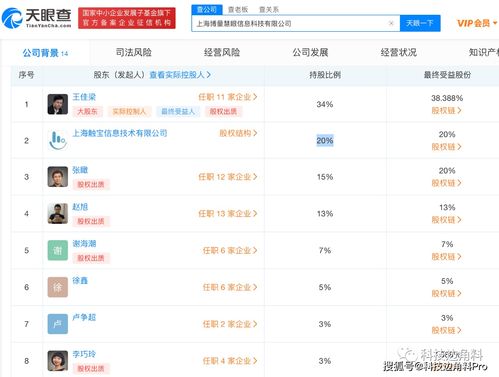499x377 pixels.
Task: Click 股权出质 tag in 王佳梁 row
Action: click(x=223, y=111)
